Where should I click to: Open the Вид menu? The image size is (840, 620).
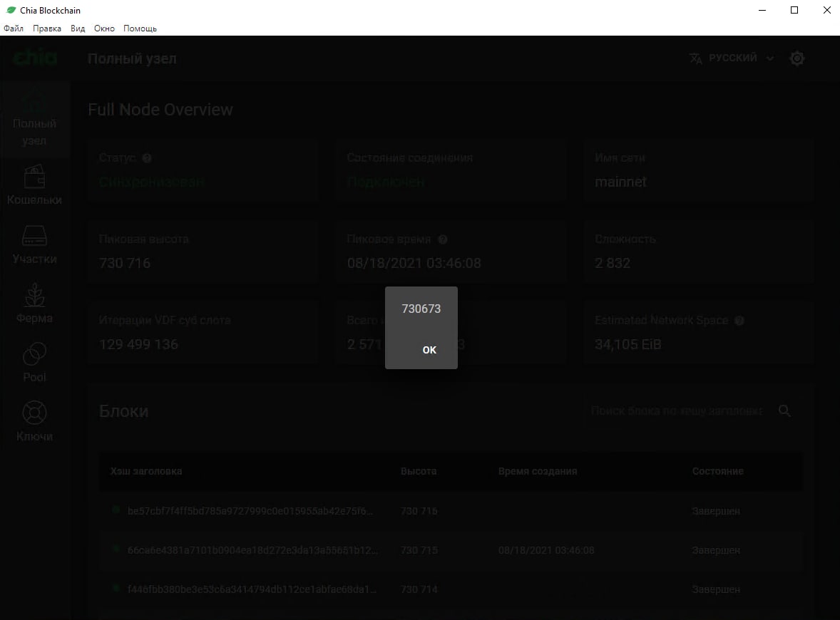click(x=78, y=29)
